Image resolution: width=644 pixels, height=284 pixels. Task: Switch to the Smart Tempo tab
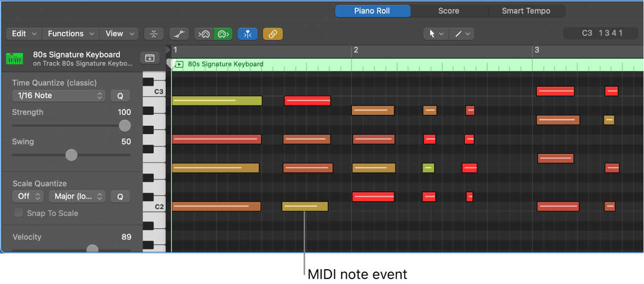[525, 11]
